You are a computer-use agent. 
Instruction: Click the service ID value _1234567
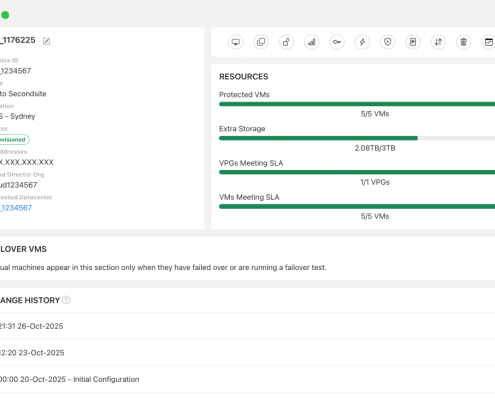coord(15,71)
